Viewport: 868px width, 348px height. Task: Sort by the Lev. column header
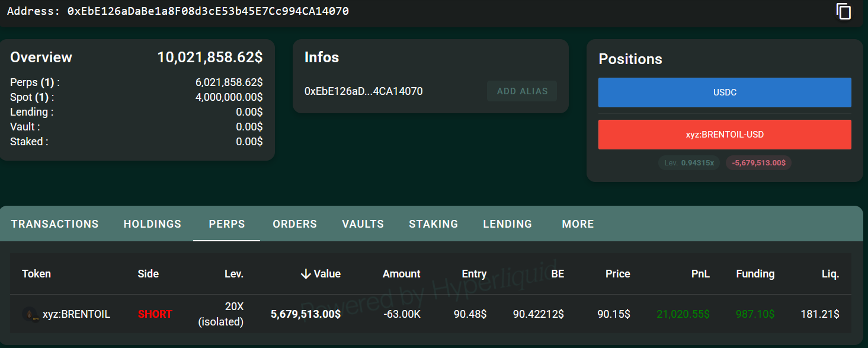(234, 274)
